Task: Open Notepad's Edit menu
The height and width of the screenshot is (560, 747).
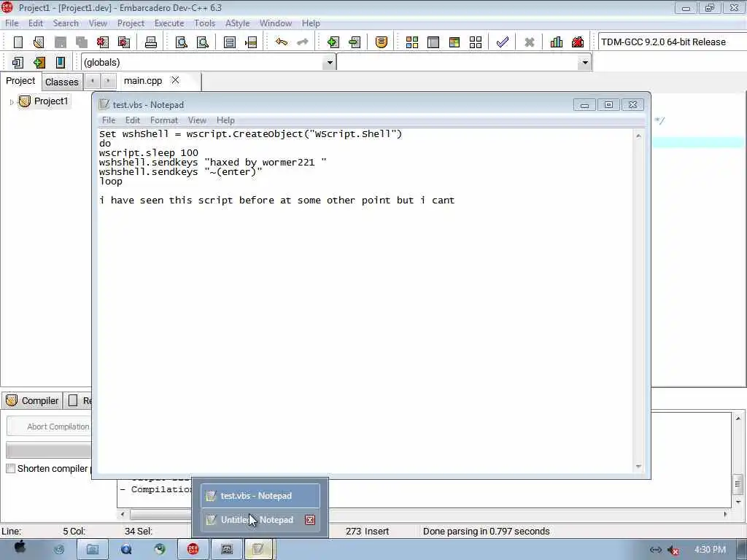Action: pyautogui.click(x=133, y=120)
